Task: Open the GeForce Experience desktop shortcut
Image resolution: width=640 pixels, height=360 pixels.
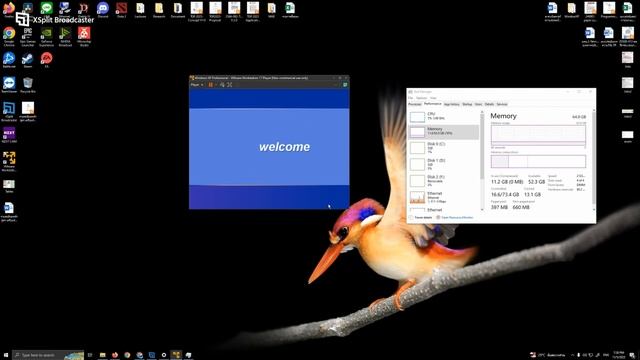Action: (47, 36)
